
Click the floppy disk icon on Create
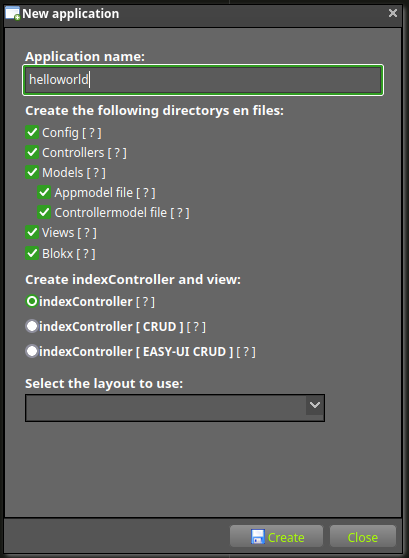tap(258, 537)
